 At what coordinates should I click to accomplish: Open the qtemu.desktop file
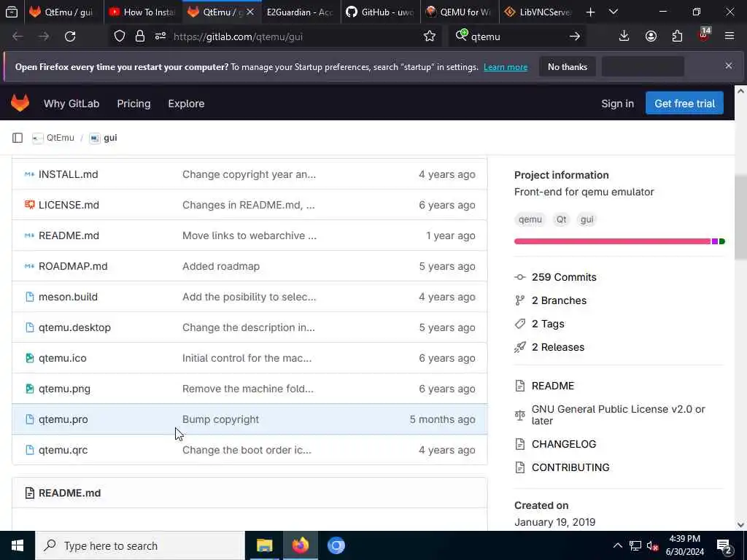(x=74, y=327)
